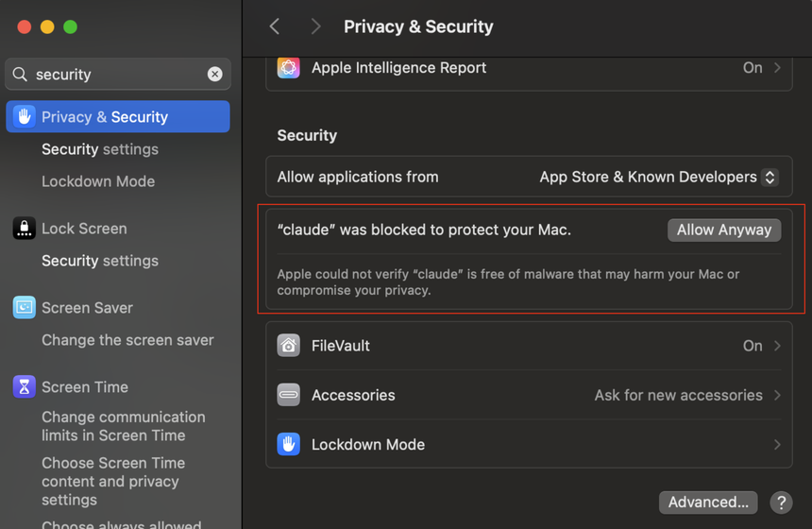
Task: Clear the search field with the X button
Action: click(x=215, y=74)
